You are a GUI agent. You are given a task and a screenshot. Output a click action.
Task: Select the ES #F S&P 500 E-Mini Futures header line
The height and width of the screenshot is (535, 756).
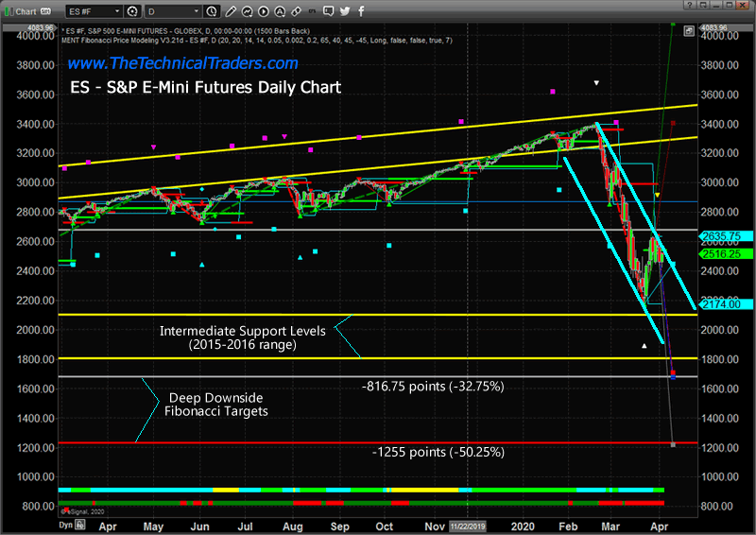185,31
